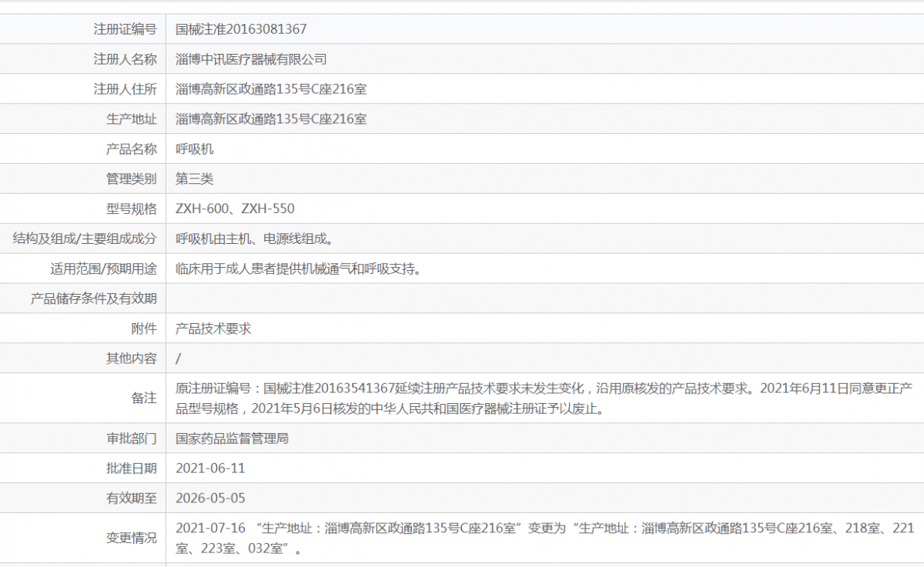Screen dimensions: 924x567
Task: Click the 有效期至 label
Action: coord(132,499)
